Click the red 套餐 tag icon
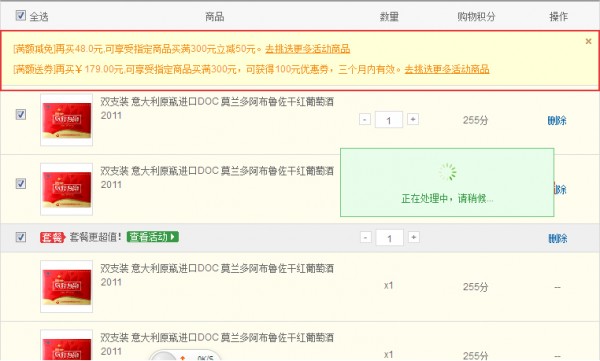This screenshot has height=361, width=600. (x=52, y=237)
